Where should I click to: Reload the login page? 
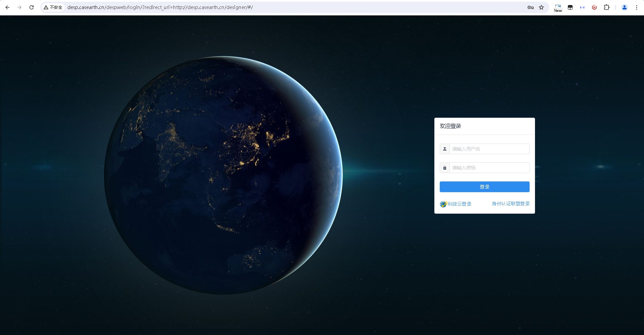click(x=32, y=7)
